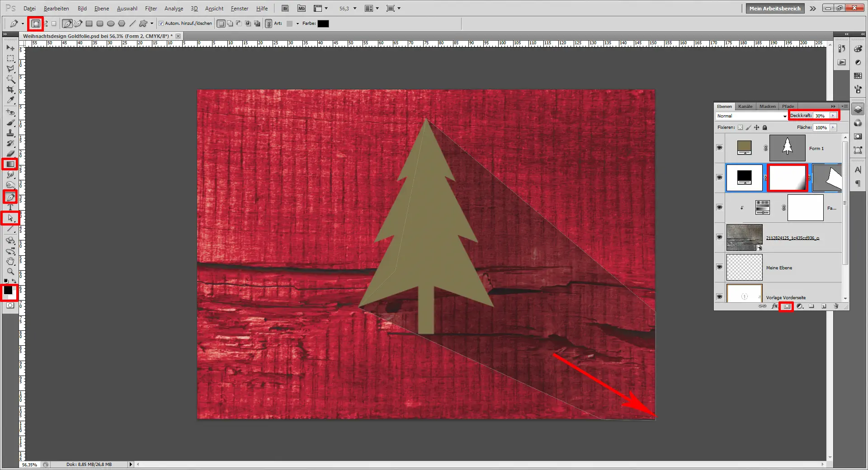Select the Type tool
Viewport: 868px width, 470px height.
[x=10, y=207]
